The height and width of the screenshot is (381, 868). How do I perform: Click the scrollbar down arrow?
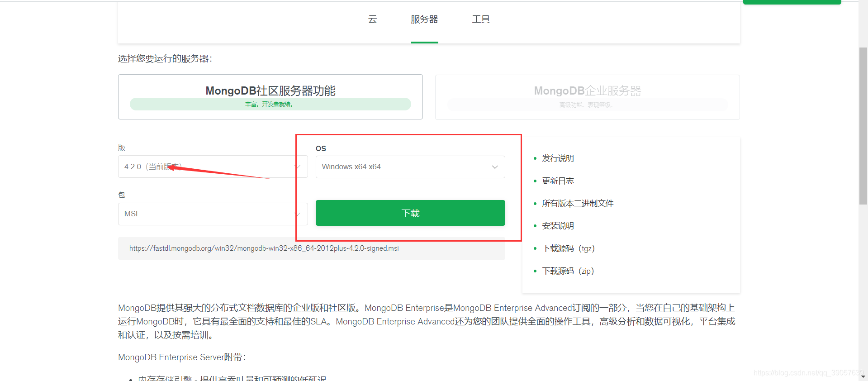[x=863, y=376]
